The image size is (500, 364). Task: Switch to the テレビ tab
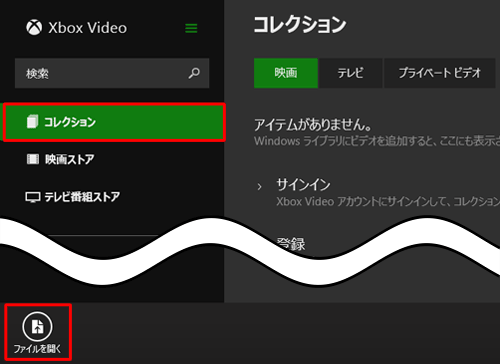click(x=350, y=73)
